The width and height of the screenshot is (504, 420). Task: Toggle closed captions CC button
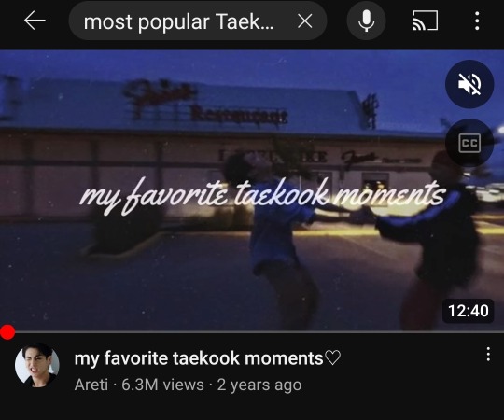(469, 143)
